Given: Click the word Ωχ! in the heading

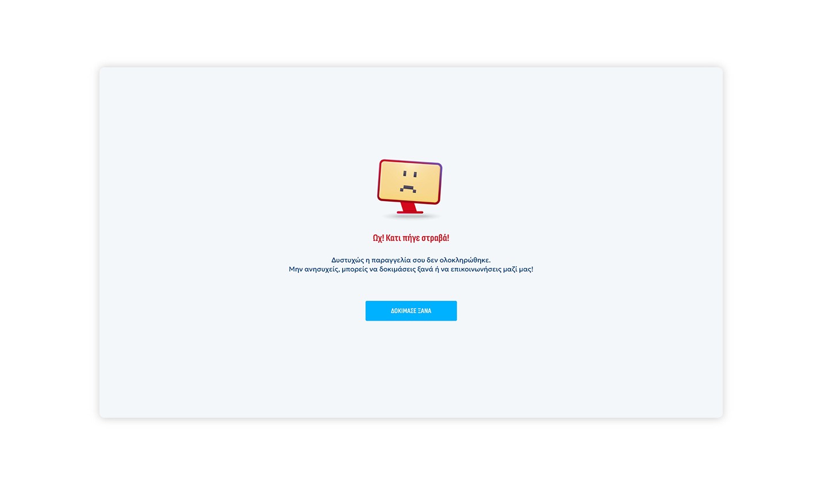Looking at the screenshot, I should 378,238.
